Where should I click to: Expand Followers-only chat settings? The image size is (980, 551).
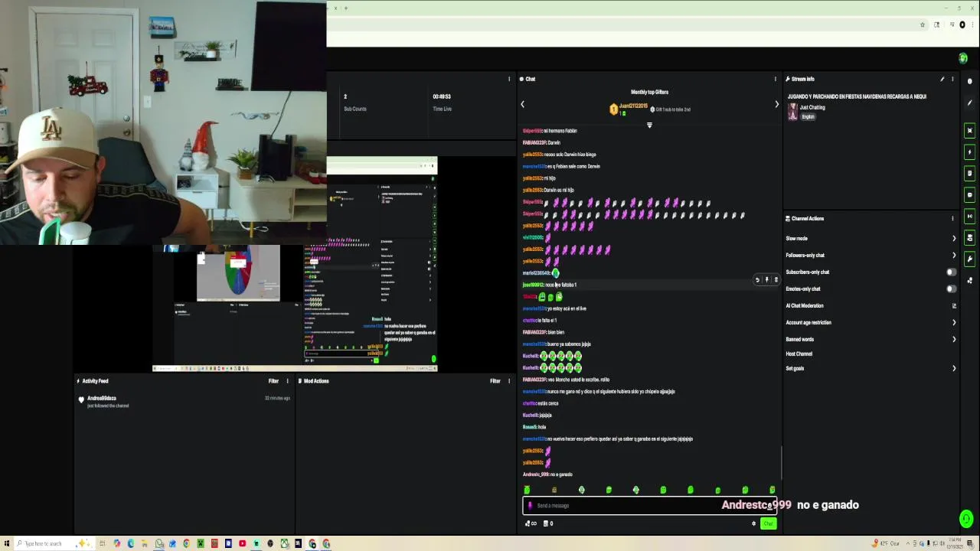tap(954, 255)
